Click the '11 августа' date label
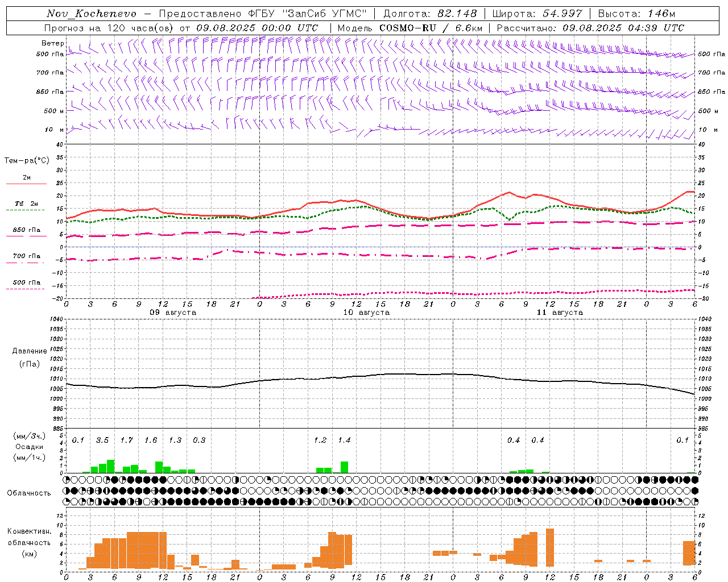Screen dimensions: 728x582 [x=560, y=313]
